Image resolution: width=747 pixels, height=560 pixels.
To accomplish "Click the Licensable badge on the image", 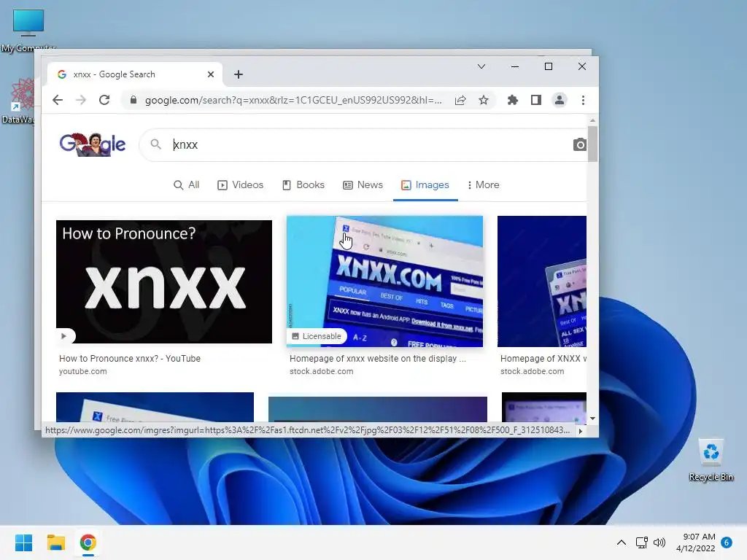I will (x=317, y=336).
